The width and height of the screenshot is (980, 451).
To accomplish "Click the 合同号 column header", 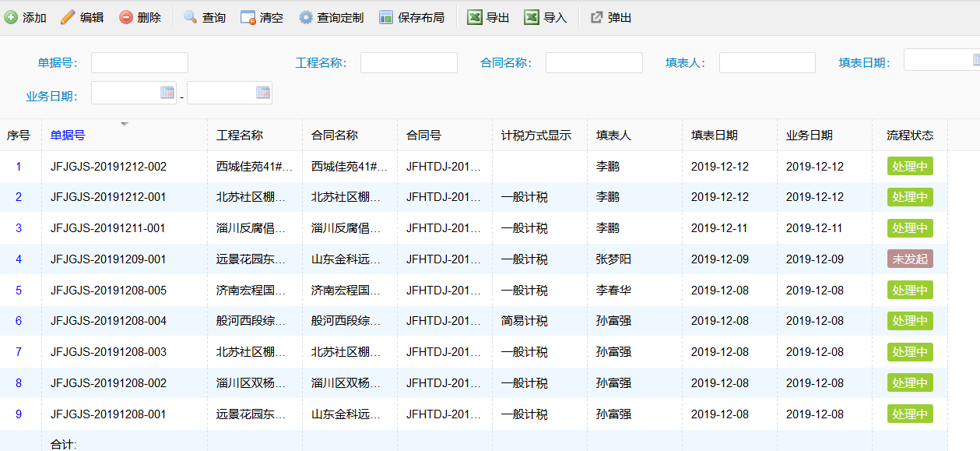I will [423, 135].
